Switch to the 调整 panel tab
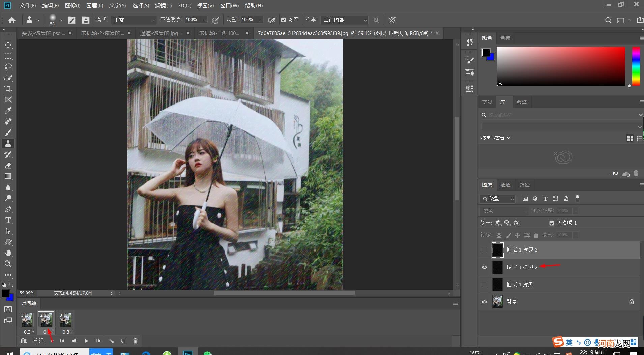644x355 pixels. pos(521,102)
